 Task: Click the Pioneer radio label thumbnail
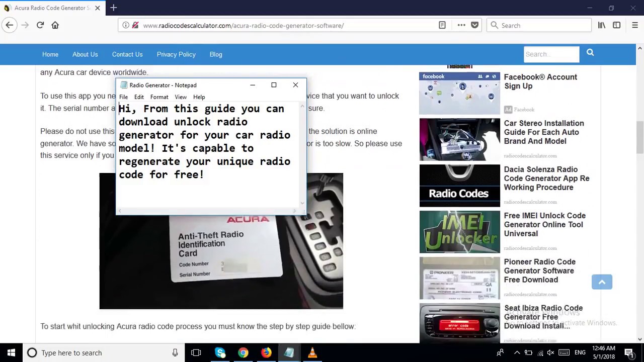coord(460,278)
